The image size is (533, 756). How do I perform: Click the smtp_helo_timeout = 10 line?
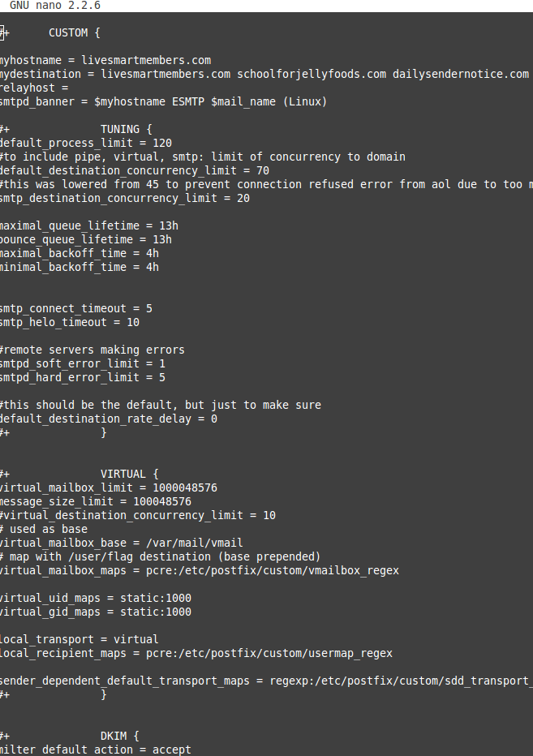click(70, 322)
